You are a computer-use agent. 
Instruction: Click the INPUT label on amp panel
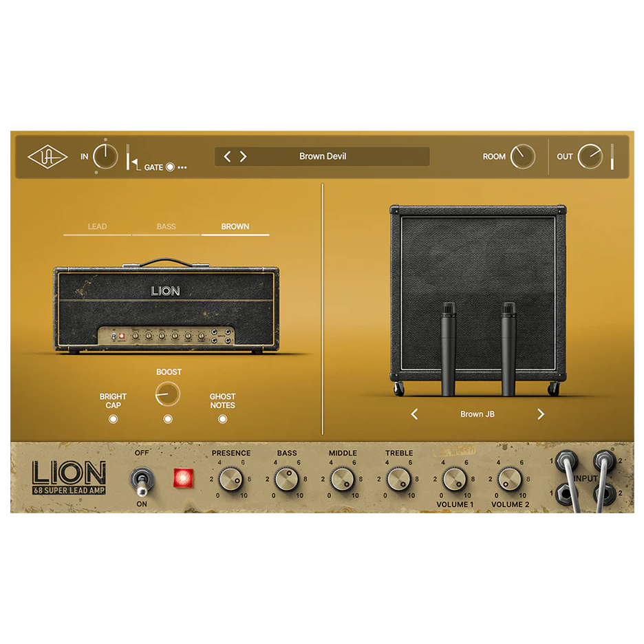(x=586, y=478)
